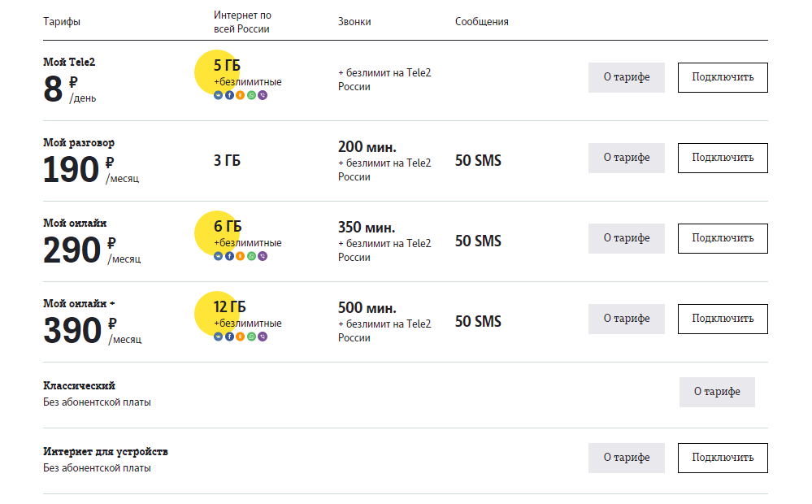Click WhatsApp icon in Мой Tele2 row
This screenshot has height=504, width=812.
251,95
